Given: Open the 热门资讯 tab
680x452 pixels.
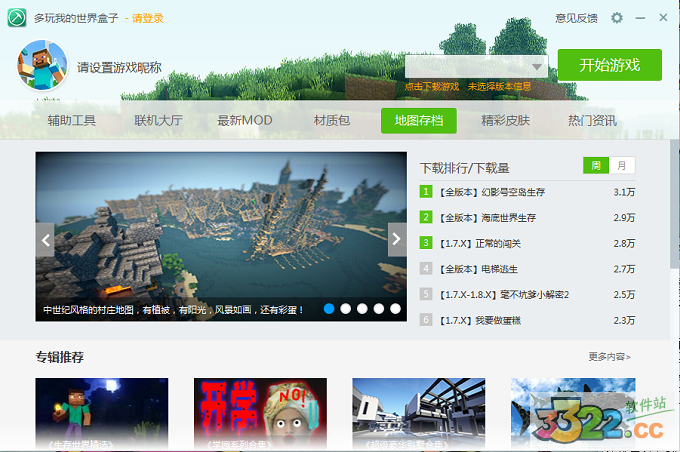Looking at the screenshot, I should pyautogui.click(x=592, y=120).
